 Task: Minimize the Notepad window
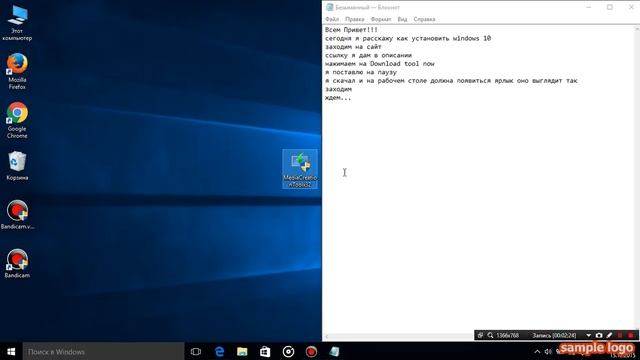pos(589,7)
